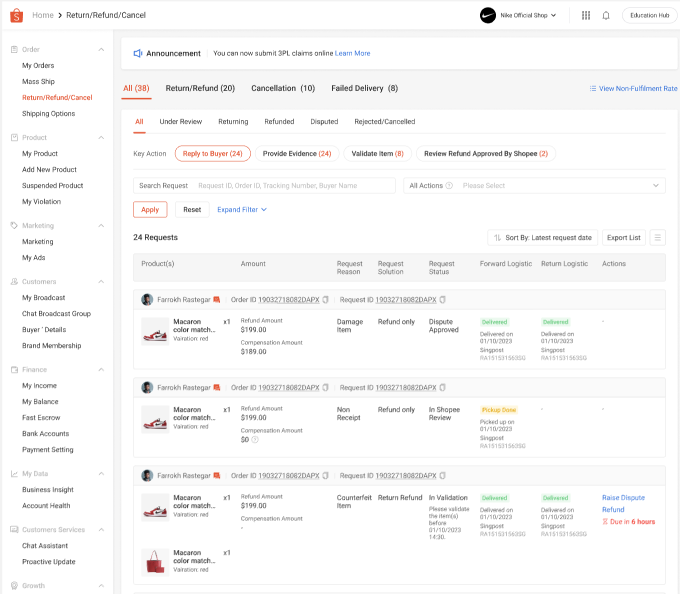Screen dimensions: 680x594
Task: Open the Raise Dispute link
Action: (623, 497)
